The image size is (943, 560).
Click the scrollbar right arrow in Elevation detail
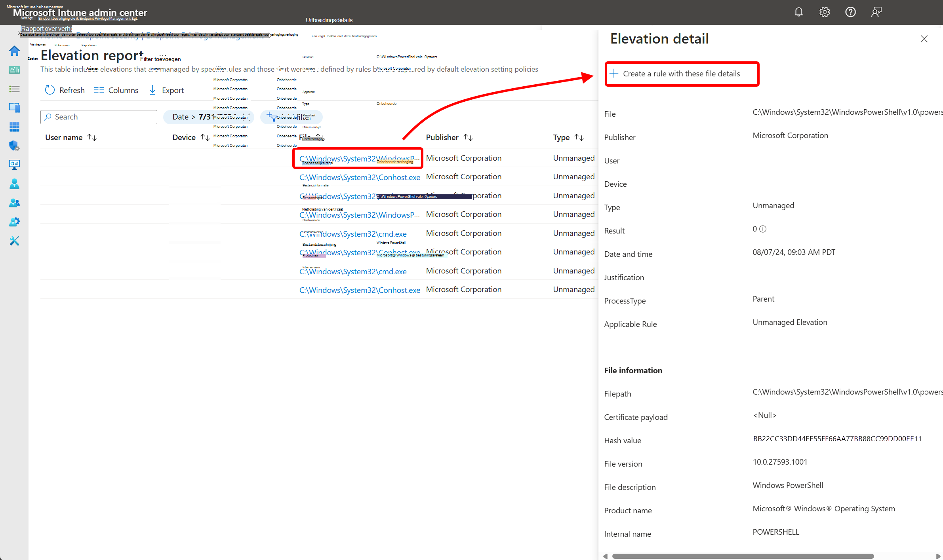coord(938,556)
